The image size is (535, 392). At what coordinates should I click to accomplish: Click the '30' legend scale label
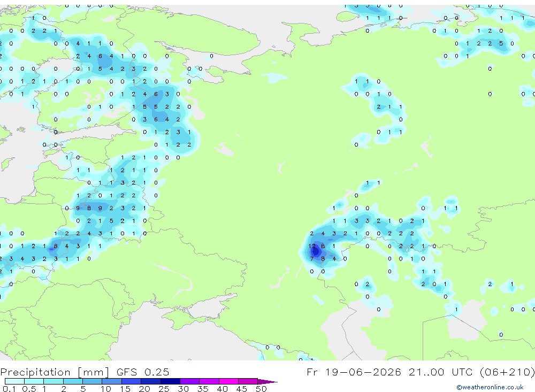[183, 389]
